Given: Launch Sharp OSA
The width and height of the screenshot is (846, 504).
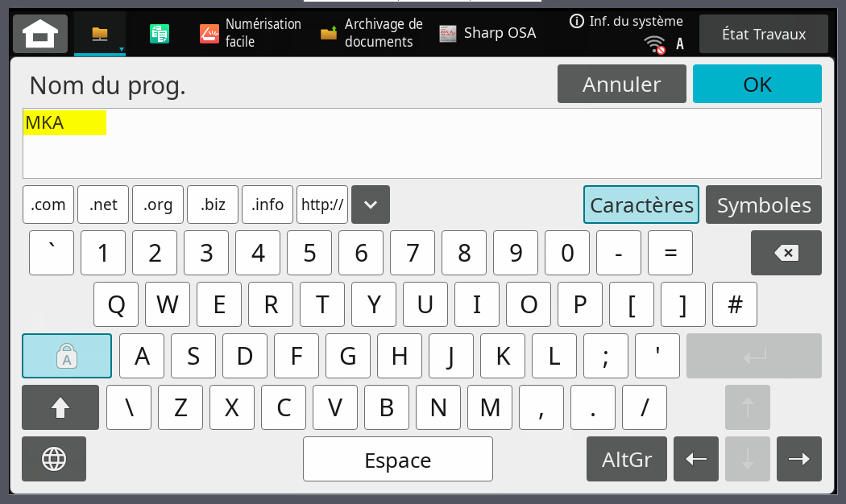Looking at the screenshot, I should (x=487, y=33).
